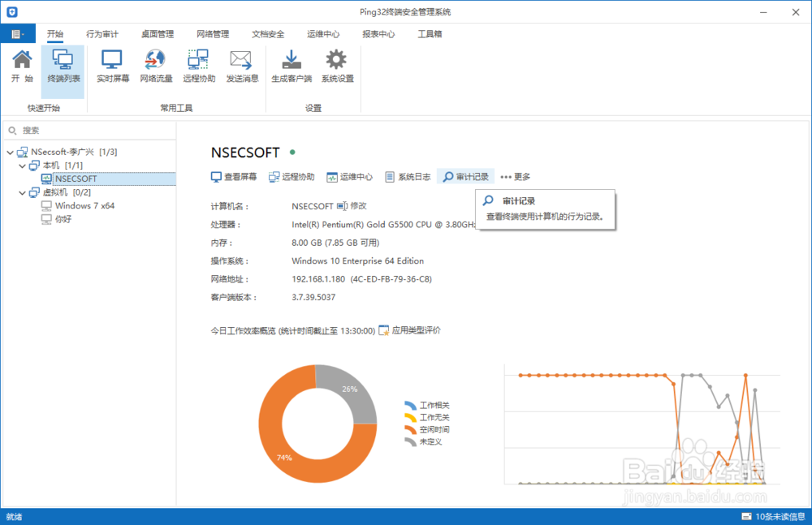
Task: Switch to the 网络管理 tab
Action: point(212,34)
